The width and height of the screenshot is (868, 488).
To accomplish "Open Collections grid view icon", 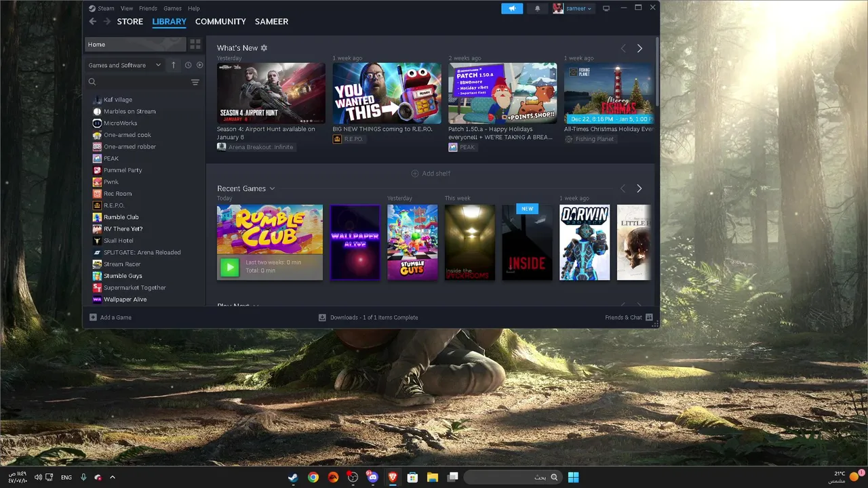I will click(x=195, y=45).
